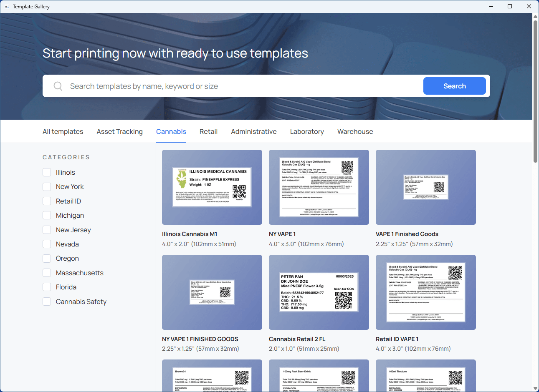Screen dimensions: 539x392
Task: Enable the Illinois category checkbox
Action: pos(47,173)
